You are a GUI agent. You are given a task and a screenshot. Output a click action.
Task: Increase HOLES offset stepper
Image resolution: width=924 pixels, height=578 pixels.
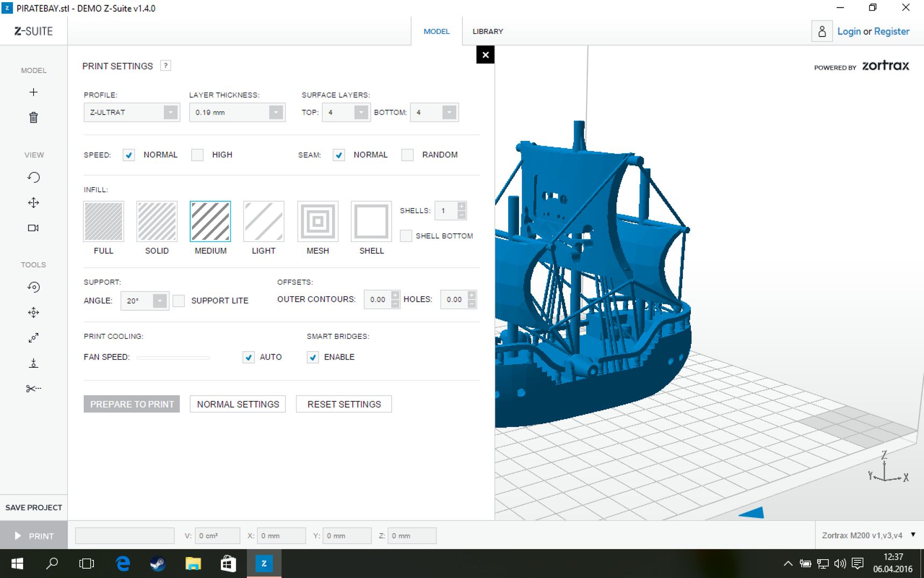click(472, 295)
